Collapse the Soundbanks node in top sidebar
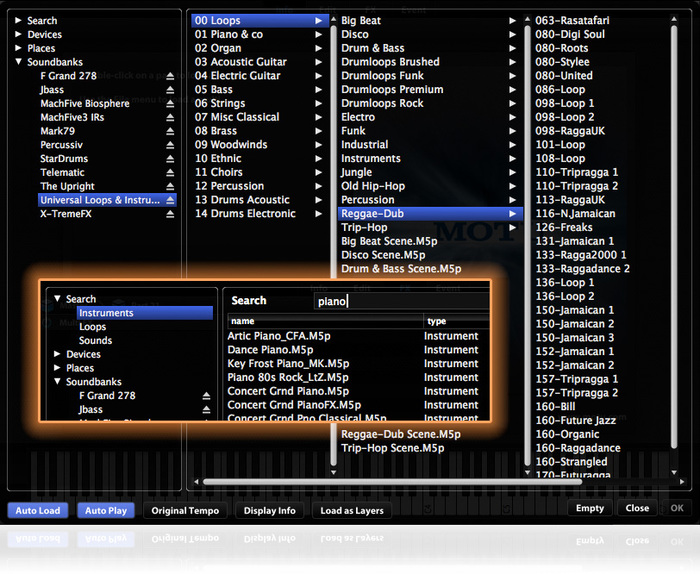This screenshot has width=700, height=574. click(x=18, y=62)
